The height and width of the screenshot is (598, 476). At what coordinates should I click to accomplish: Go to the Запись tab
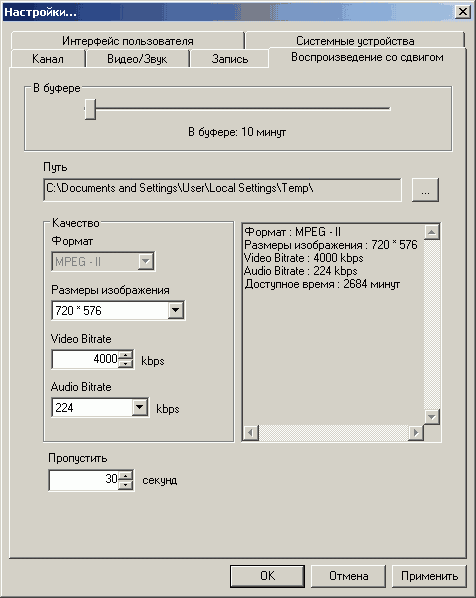tap(230, 59)
